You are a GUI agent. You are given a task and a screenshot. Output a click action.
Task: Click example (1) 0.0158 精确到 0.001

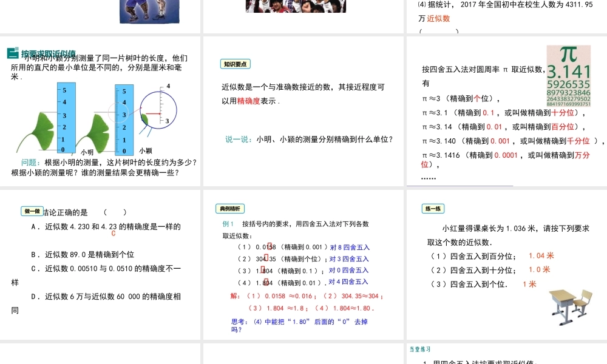[x=283, y=247]
